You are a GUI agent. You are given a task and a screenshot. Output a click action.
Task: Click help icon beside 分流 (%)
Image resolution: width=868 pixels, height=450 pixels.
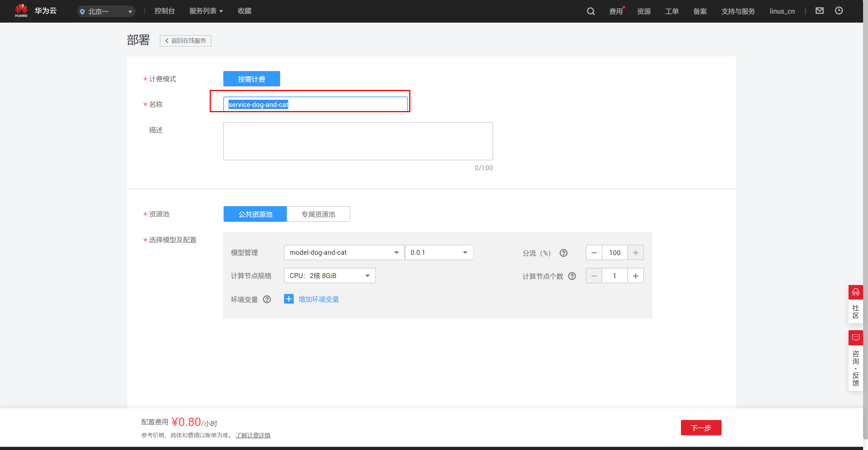(x=563, y=253)
